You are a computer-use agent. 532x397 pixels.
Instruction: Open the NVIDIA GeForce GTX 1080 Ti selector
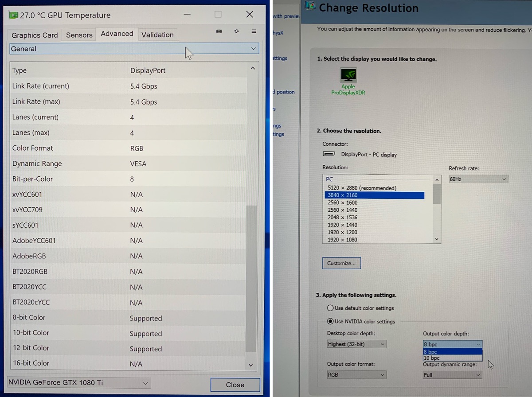click(x=79, y=382)
